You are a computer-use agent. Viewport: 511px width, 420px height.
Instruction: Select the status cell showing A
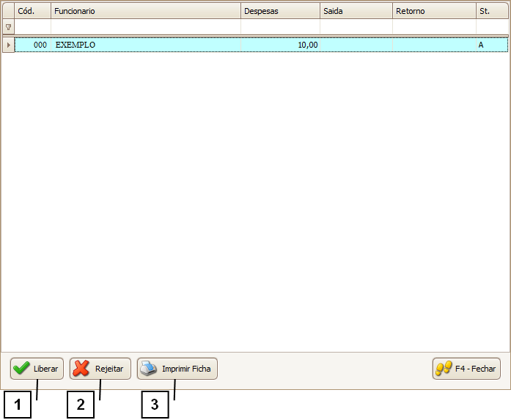click(x=491, y=45)
